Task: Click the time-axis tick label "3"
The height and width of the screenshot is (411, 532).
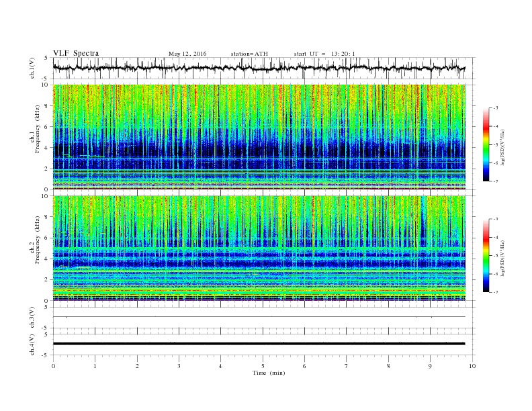Action: 179,366
